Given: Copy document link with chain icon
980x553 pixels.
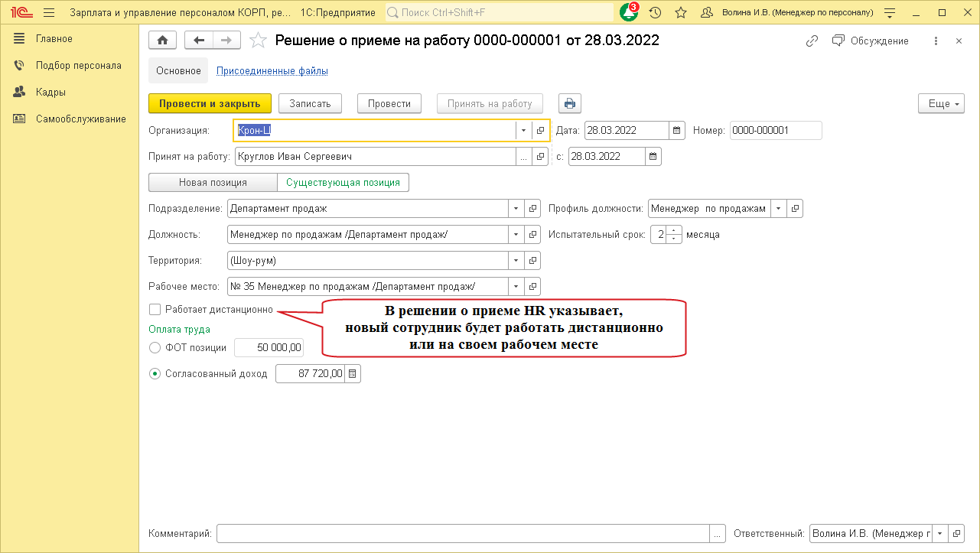Looking at the screenshot, I should pos(812,41).
